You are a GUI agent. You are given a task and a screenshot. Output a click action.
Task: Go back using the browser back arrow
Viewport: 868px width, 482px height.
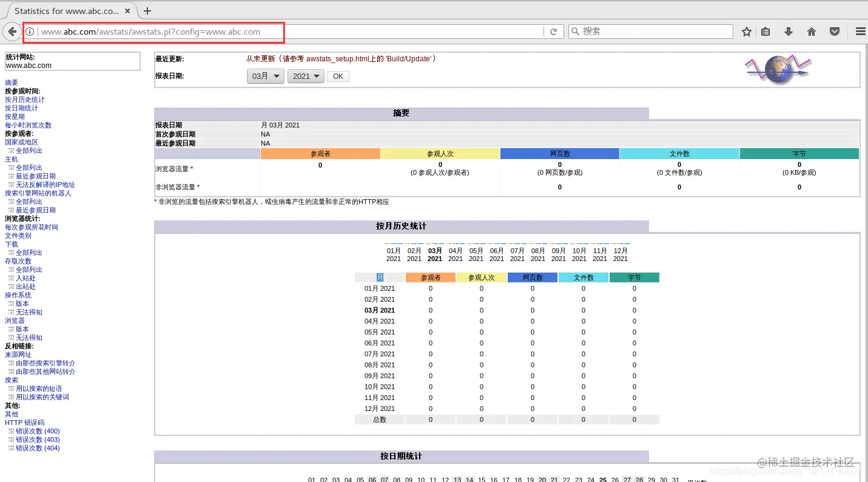tap(12, 32)
